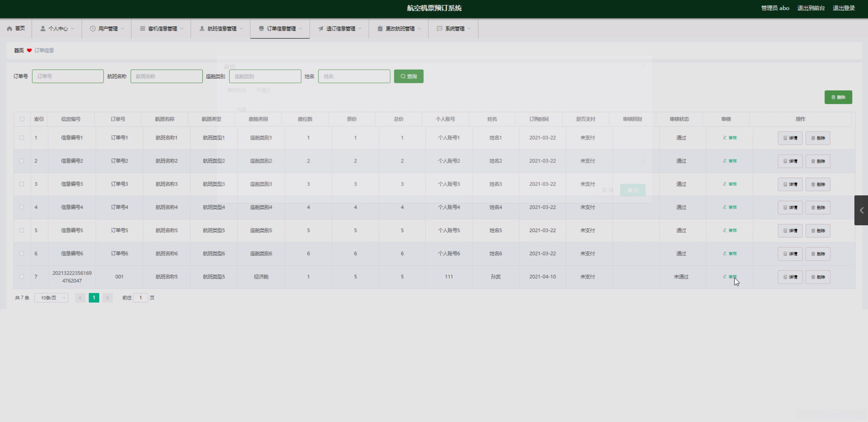This screenshot has width=868, height=422.
Task: Click the trash delete button for row 3
Action: 818,184
